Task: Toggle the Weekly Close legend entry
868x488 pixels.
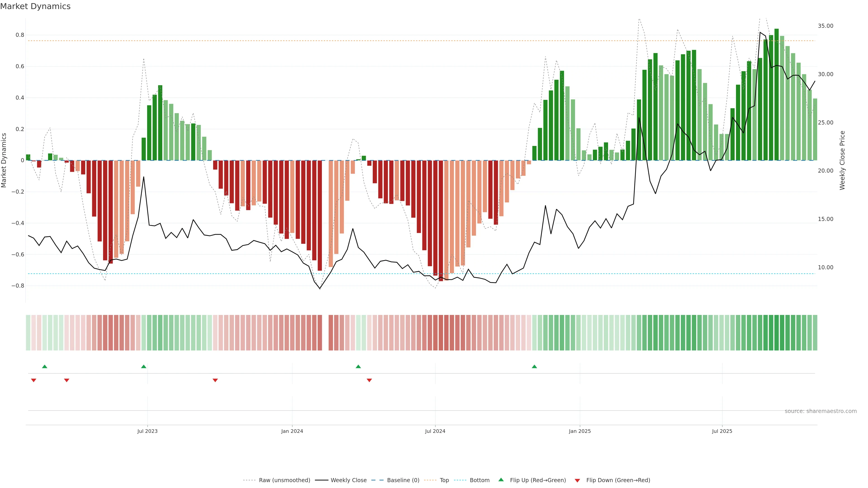Action: 348,480
